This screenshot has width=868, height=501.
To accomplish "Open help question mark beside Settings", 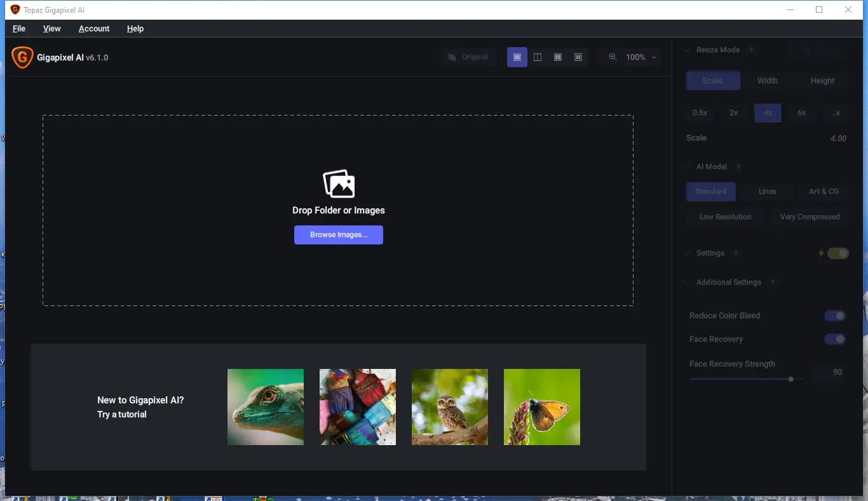I will (736, 253).
